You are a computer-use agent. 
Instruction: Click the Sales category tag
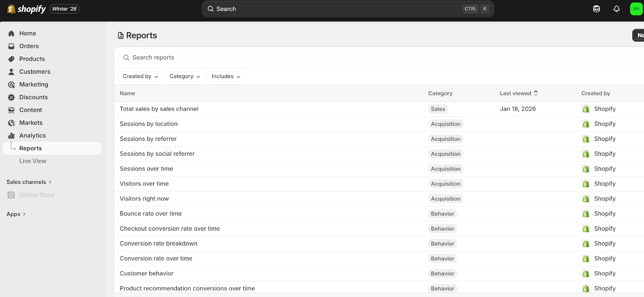438,109
